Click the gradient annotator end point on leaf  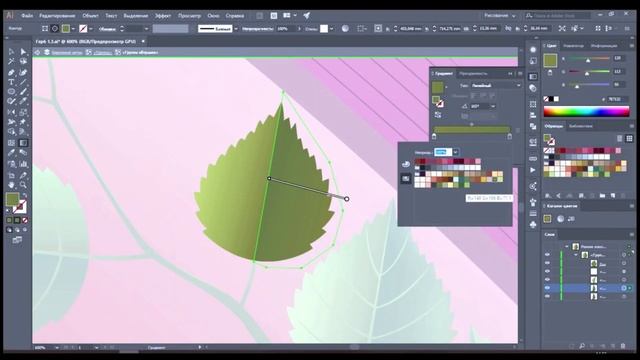point(347,199)
